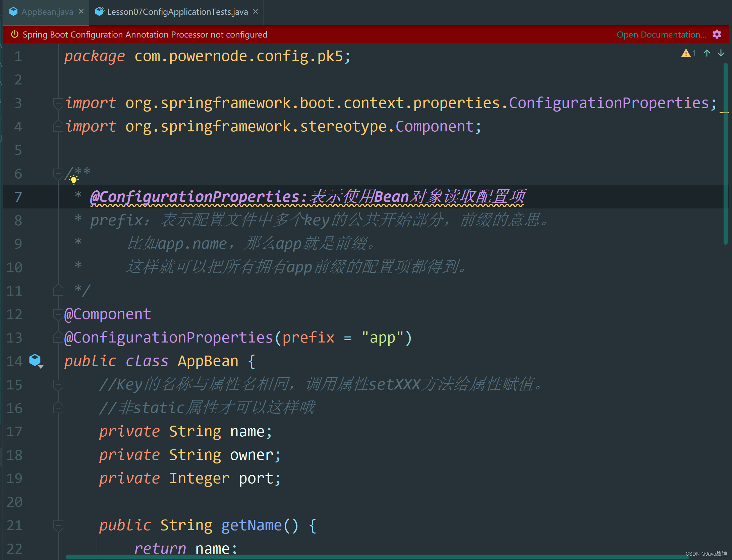Click the Spring bean gutter icon next to the AppBean class
This screenshot has height=560, width=732.
[35, 360]
